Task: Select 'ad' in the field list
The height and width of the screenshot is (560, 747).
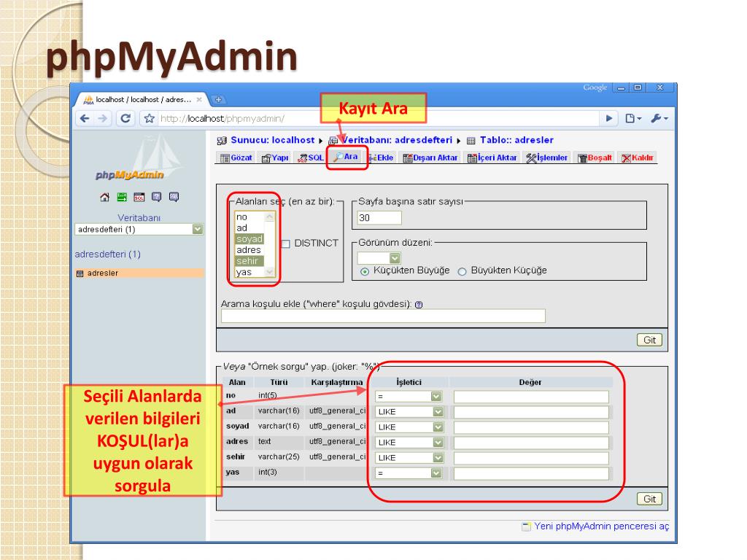Action: click(249, 228)
